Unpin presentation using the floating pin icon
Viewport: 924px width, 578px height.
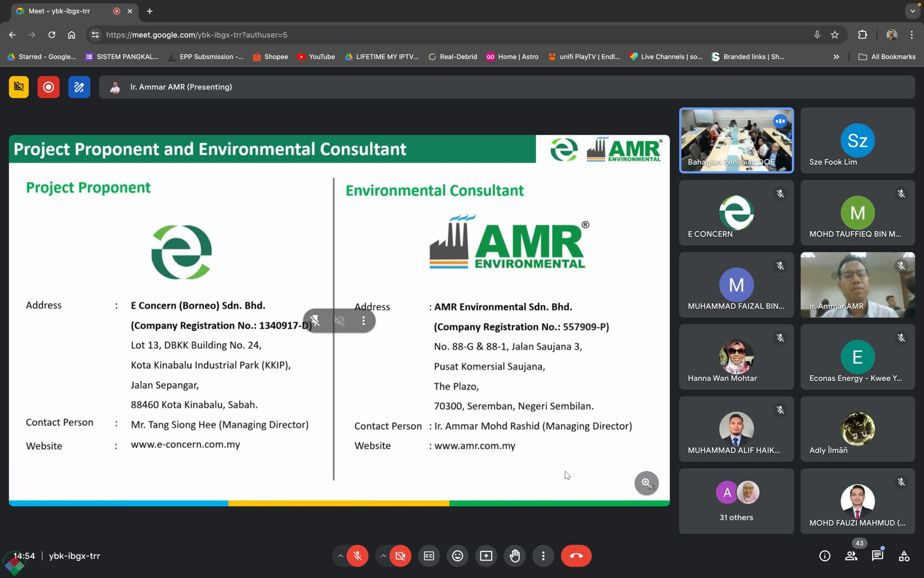click(315, 320)
